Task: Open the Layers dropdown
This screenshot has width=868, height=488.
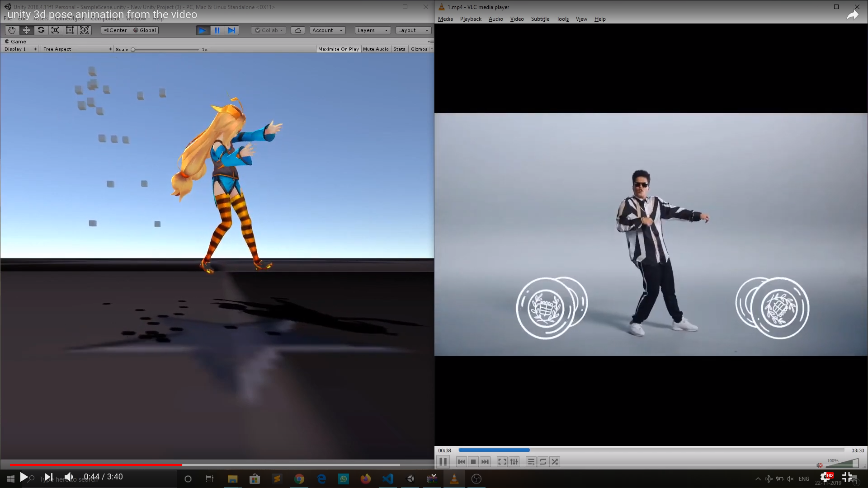Action: tap(373, 30)
